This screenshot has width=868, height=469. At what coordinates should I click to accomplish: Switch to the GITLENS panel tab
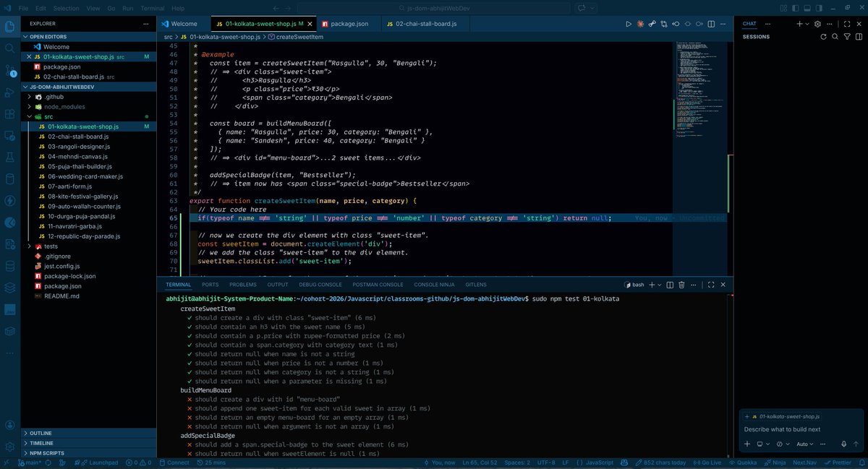(476, 285)
